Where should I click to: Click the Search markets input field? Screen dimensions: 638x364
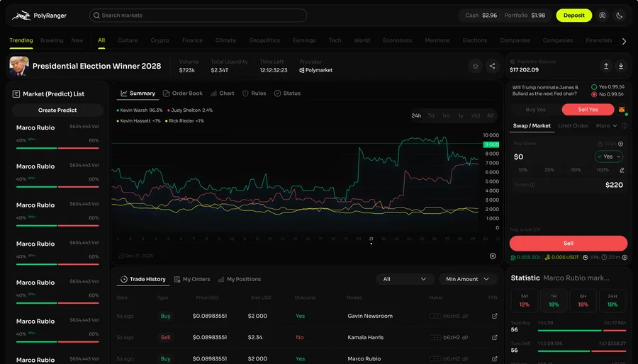[x=198, y=16]
